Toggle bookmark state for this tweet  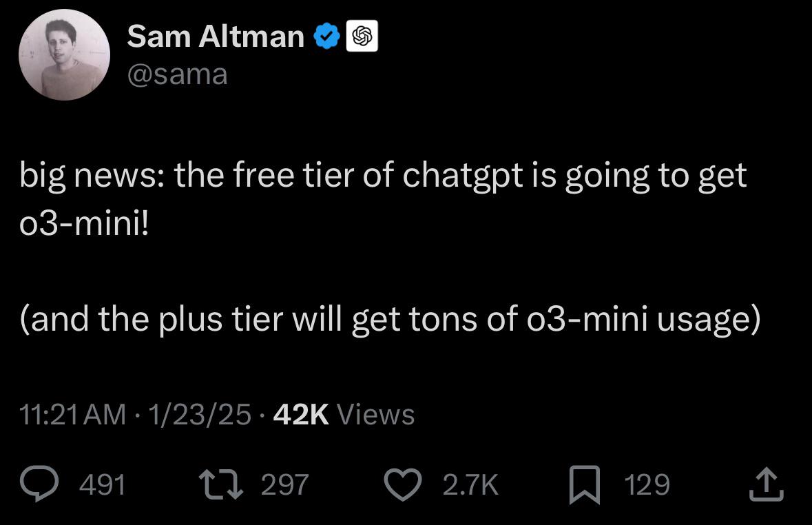click(585, 484)
